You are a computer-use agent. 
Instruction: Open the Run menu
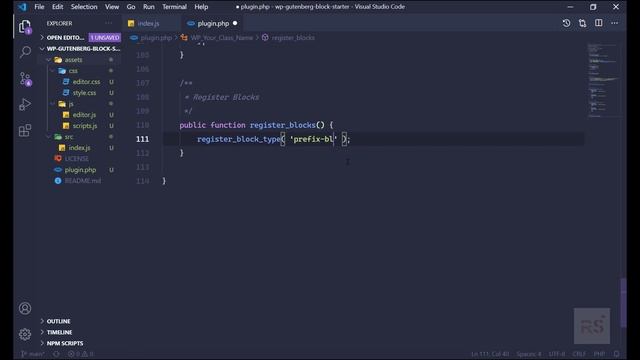point(149,7)
